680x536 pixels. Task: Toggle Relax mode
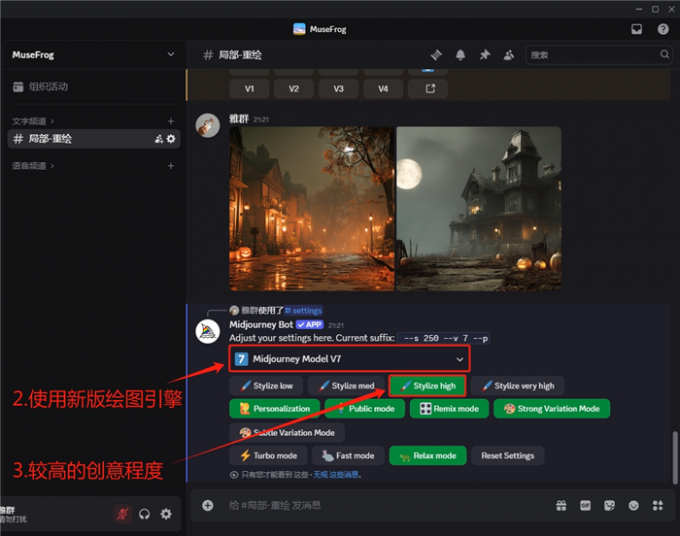(428, 455)
